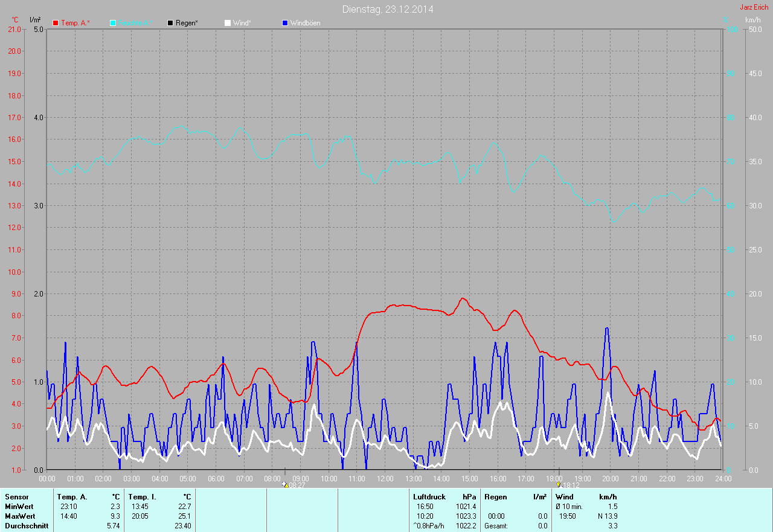773x532 pixels.
Task: Click the red Temp. A. legend swatch
Action: [x=56, y=23]
